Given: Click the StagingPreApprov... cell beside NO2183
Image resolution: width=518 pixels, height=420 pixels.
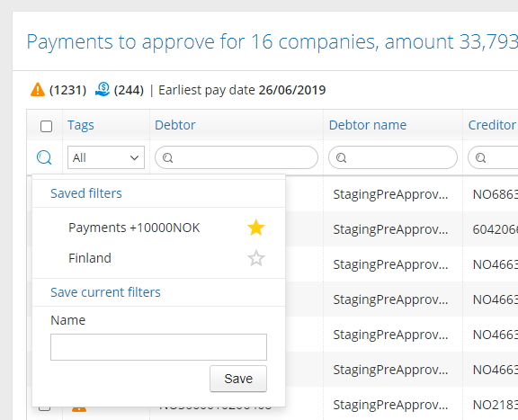Looking at the screenshot, I should (390, 405).
